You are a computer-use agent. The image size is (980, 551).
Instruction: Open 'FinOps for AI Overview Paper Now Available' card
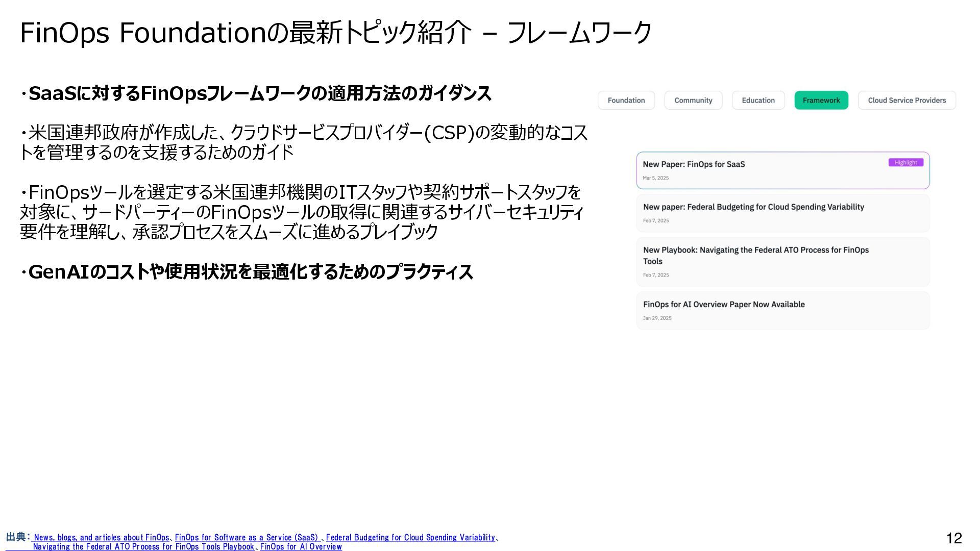tap(783, 311)
